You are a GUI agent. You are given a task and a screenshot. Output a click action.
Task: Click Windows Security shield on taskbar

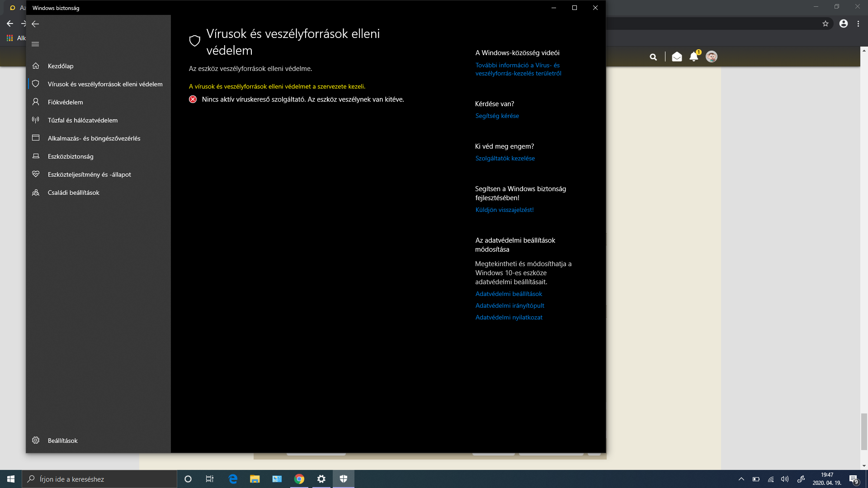coord(344,479)
